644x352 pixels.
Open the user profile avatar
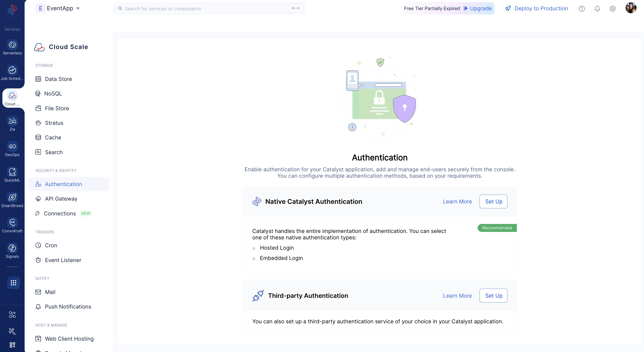coord(631,8)
